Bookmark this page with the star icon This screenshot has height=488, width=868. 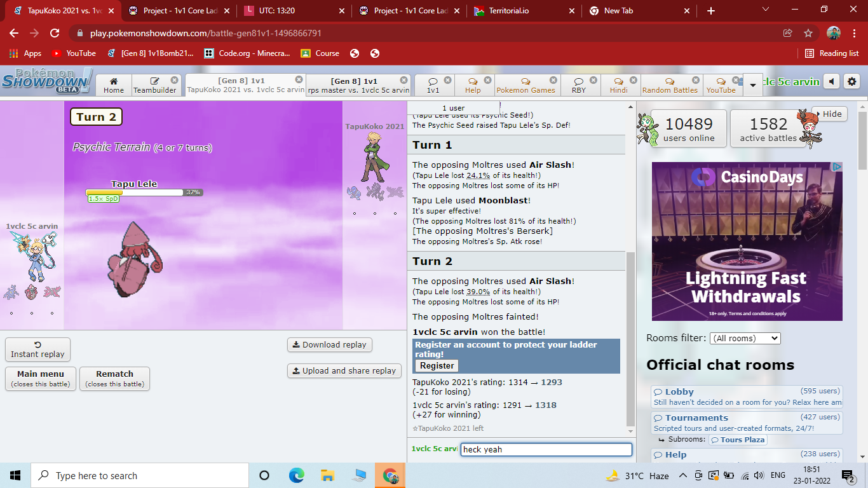pos(808,33)
